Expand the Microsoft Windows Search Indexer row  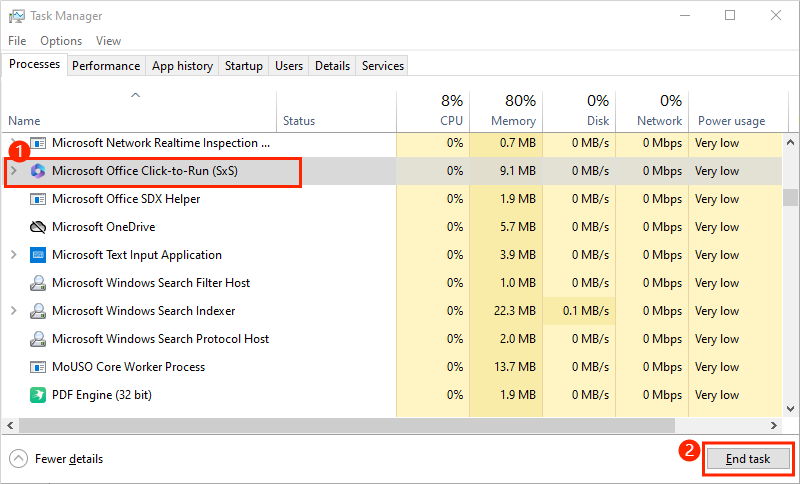[14, 311]
